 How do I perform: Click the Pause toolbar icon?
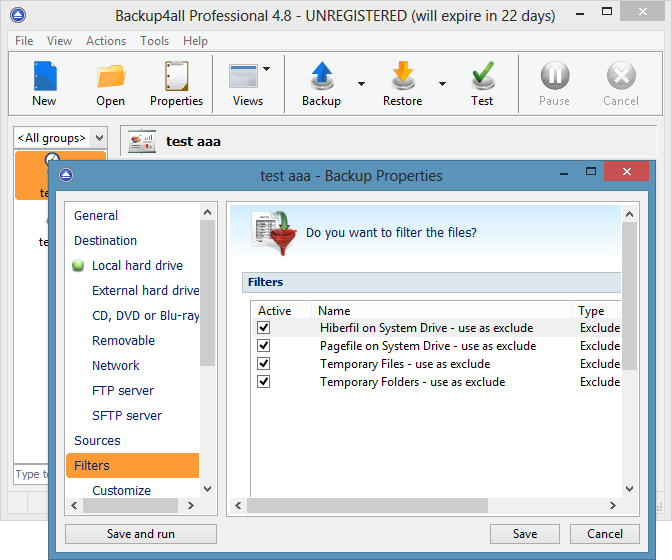click(x=555, y=76)
